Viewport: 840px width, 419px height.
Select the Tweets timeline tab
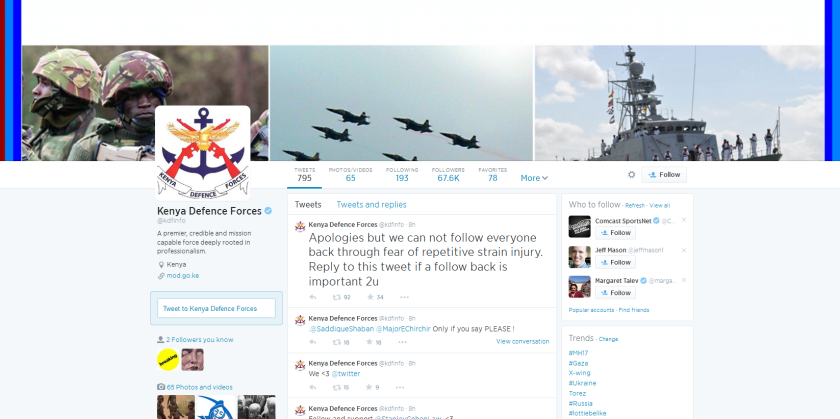click(308, 205)
